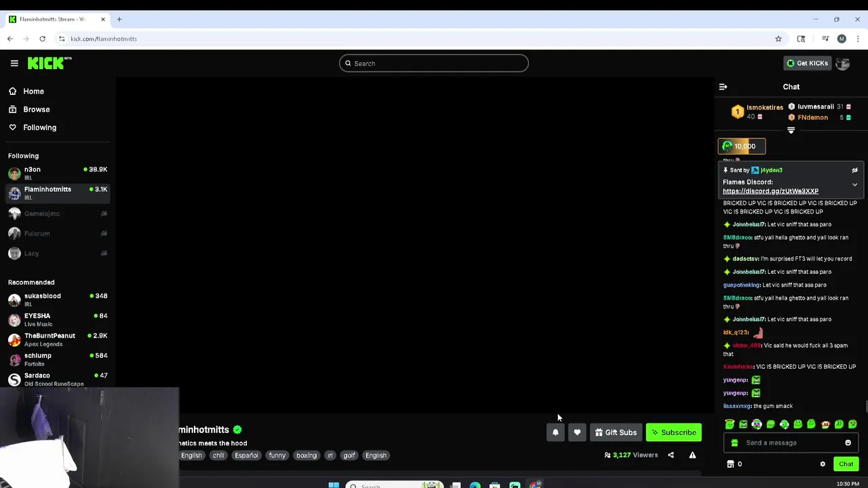Click the golf tag
Screen dimensions: 868x488
(x=349, y=455)
